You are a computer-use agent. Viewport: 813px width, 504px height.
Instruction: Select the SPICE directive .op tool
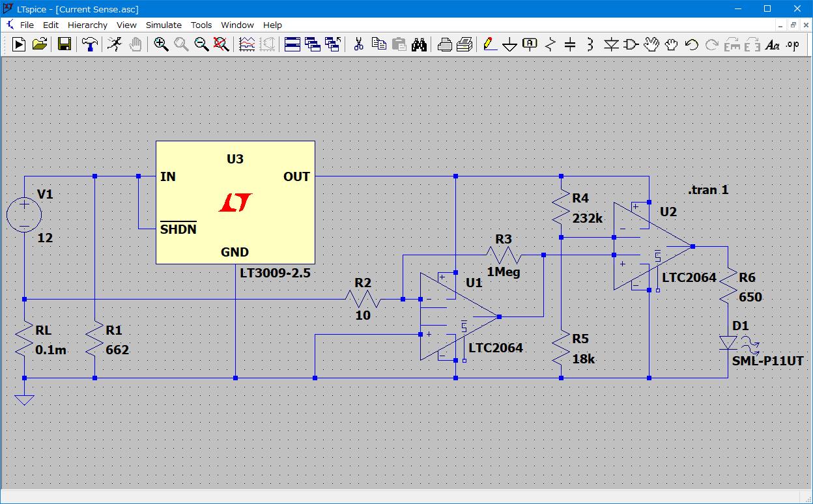[792, 44]
